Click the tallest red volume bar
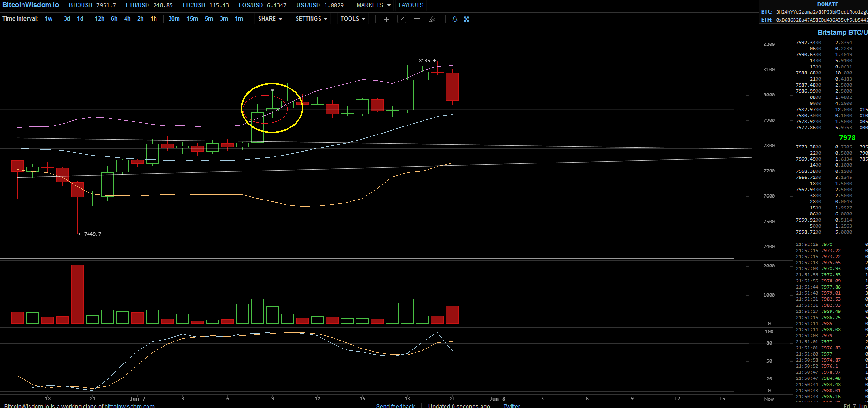This screenshot has height=408, width=868. [78, 294]
